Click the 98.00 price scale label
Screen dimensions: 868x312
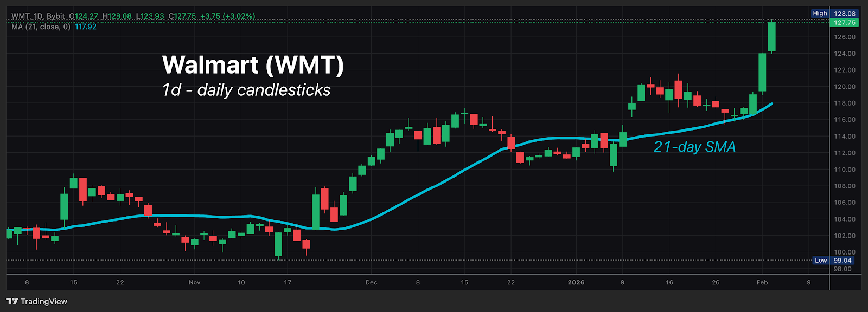click(843, 269)
